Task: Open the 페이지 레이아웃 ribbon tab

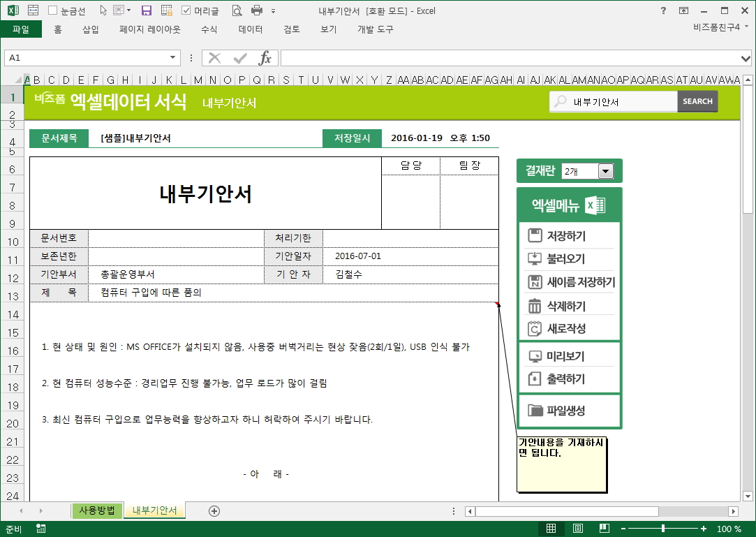Action: click(x=149, y=29)
